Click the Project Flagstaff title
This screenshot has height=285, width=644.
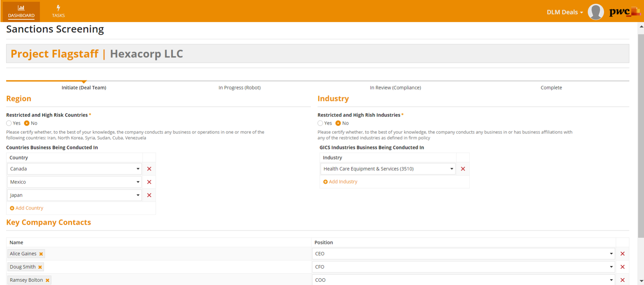[55, 54]
